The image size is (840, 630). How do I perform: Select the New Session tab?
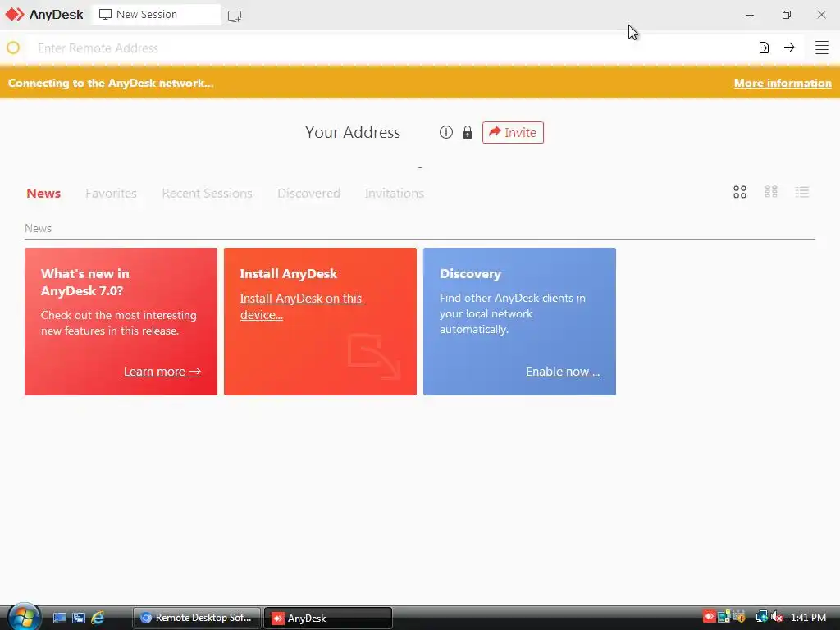(x=157, y=15)
